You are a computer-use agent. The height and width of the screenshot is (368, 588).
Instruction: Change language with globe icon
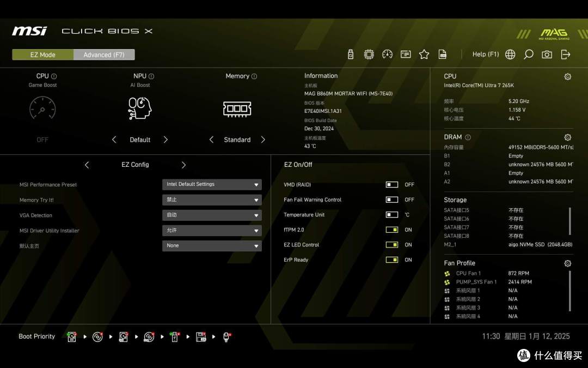point(510,55)
